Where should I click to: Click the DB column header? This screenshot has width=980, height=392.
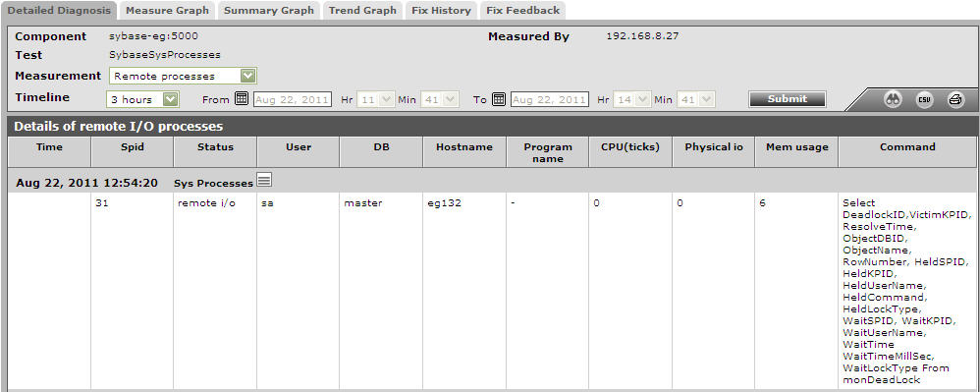pos(381,152)
